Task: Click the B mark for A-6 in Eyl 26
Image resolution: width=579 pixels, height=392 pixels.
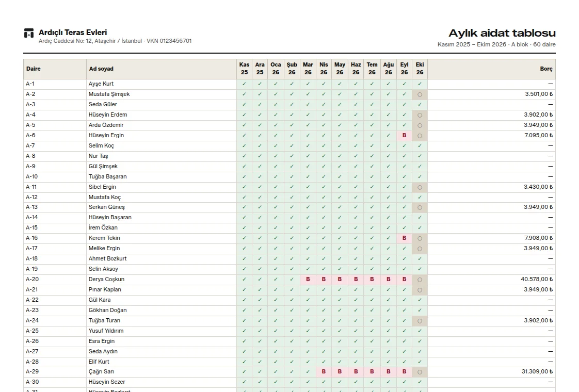Action: 405,136
